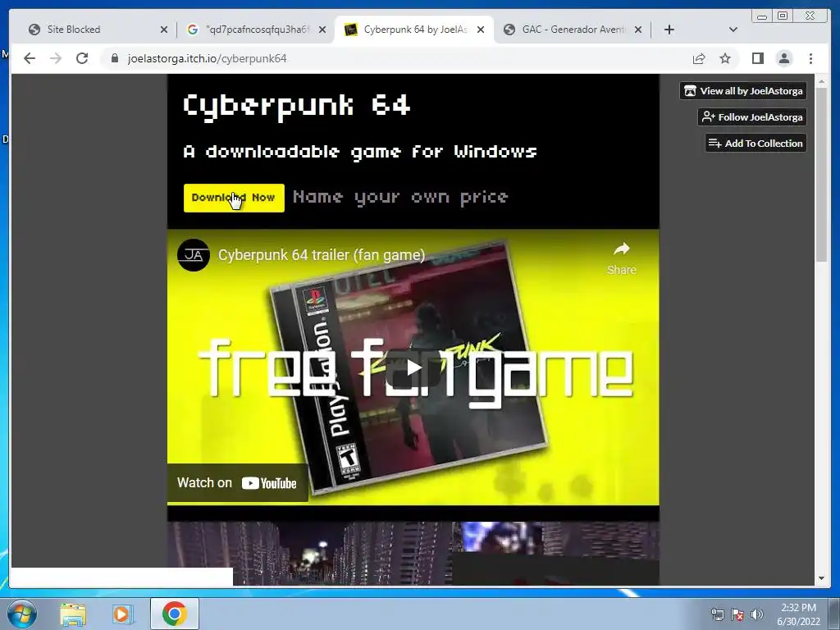Open a new tab with the plus button
This screenshot has width=840, height=630.
(x=669, y=30)
